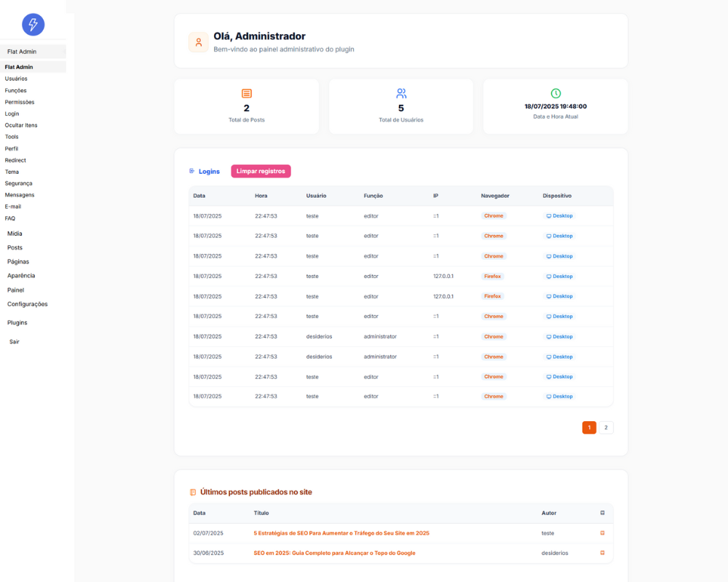The height and width of the screenshot is (582, 728).
Task: Click the Total de Usuários people icon
Action: click(401, 94)
